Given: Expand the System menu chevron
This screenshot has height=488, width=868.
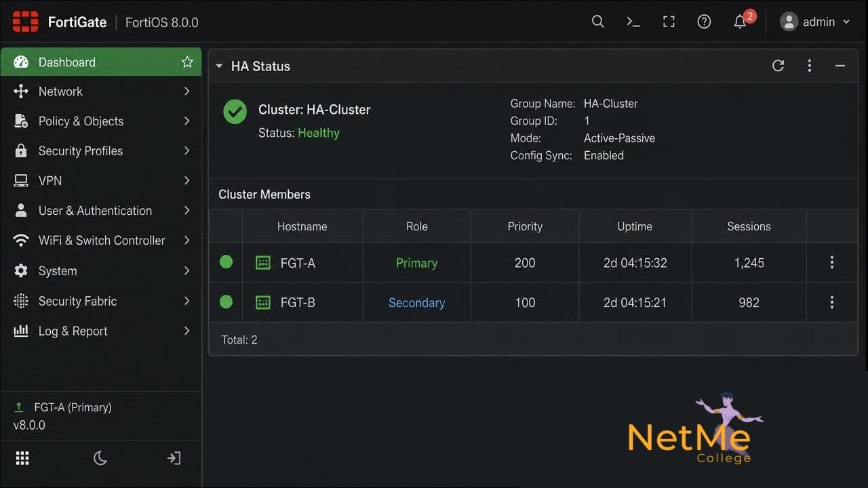Looking at the screenshot, I should (186, 271).
